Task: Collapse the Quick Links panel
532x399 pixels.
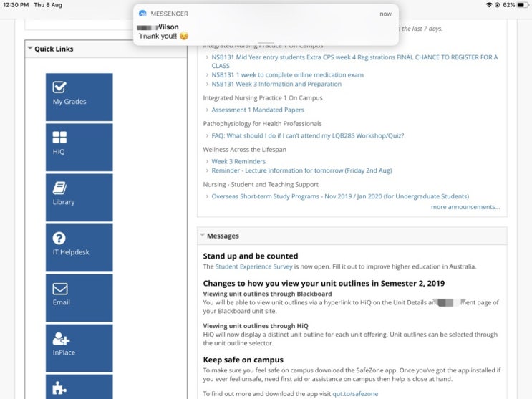Action: point(30,49)
